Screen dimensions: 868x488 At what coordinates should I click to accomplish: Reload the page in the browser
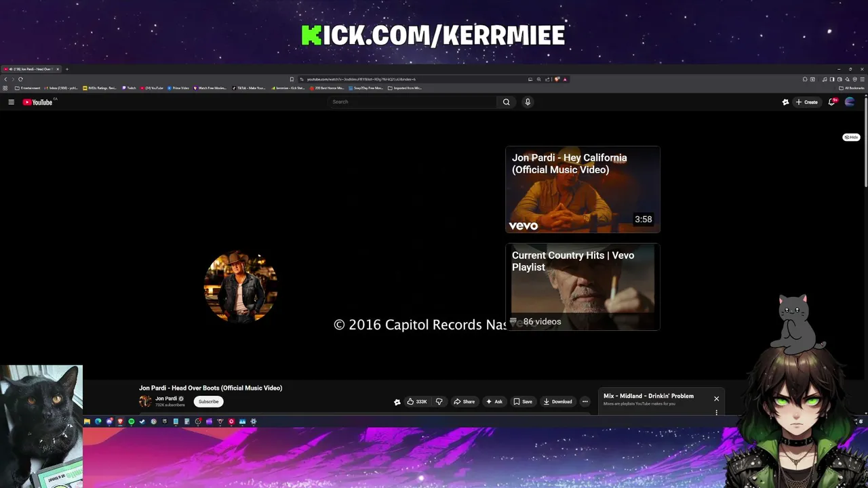[x=20, y=79]
